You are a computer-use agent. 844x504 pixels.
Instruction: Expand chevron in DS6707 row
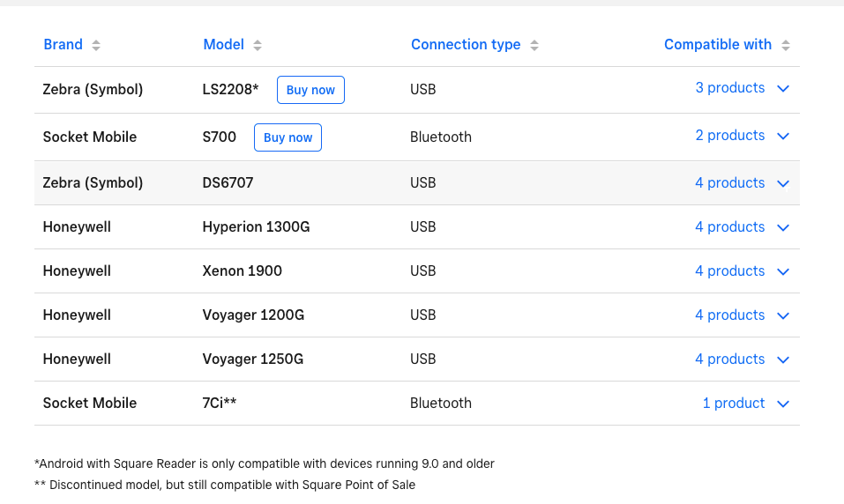[x=783, y=183]
